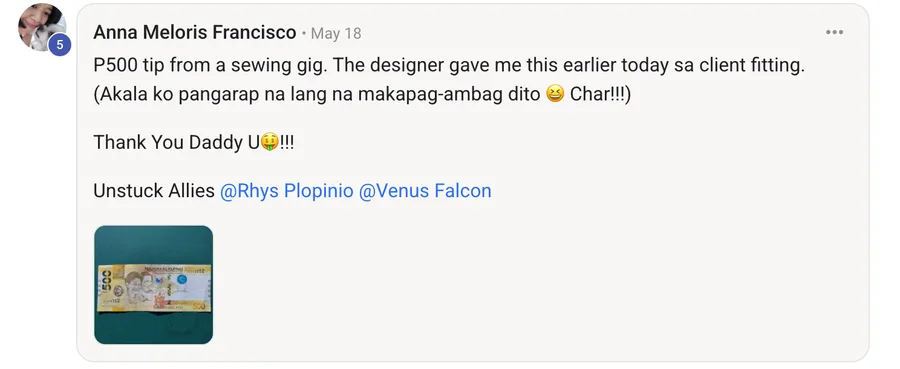Click the sentence starting The designer gave me

(569, 65)
